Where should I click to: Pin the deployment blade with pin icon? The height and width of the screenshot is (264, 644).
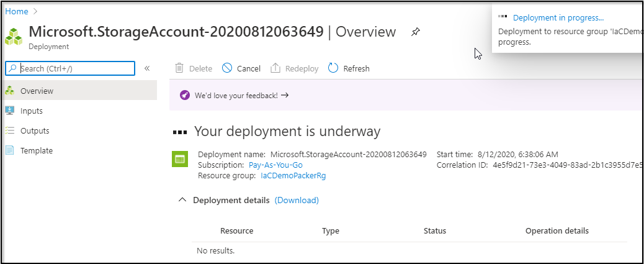click(x=416, y=32)
